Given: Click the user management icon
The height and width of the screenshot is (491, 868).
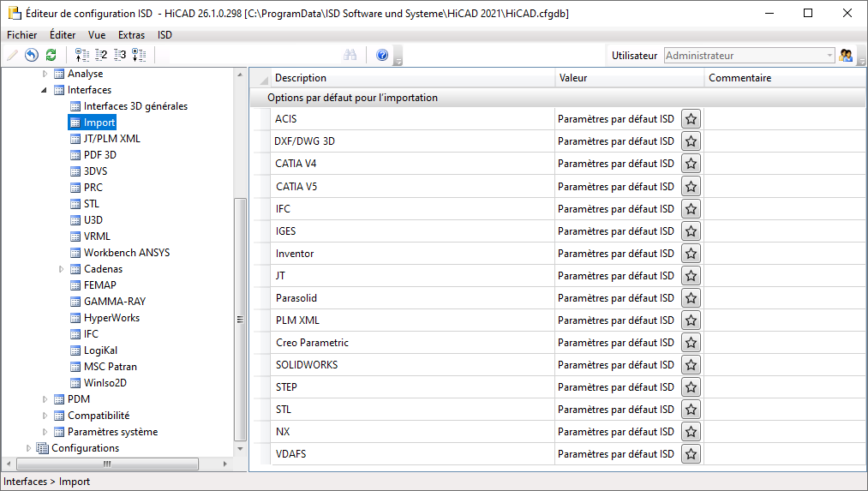Looking at the screenshot, I should click(x=847, y=56).
